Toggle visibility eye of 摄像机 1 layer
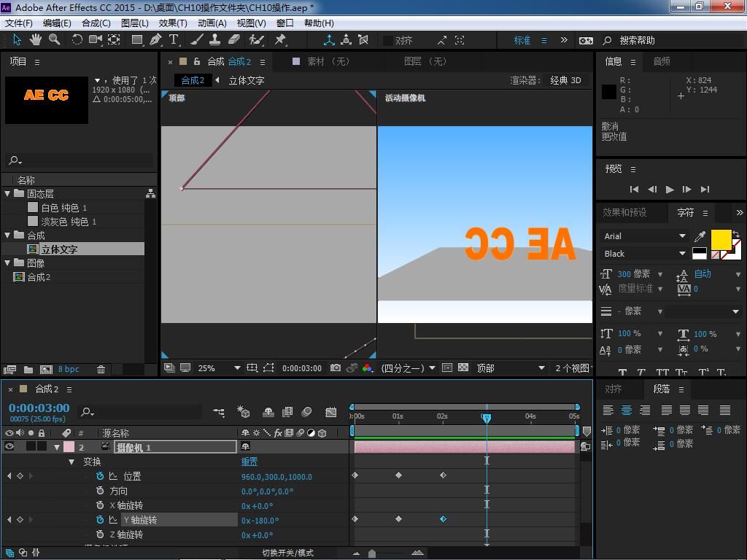747x560 pixels. (x=9, y=447)
